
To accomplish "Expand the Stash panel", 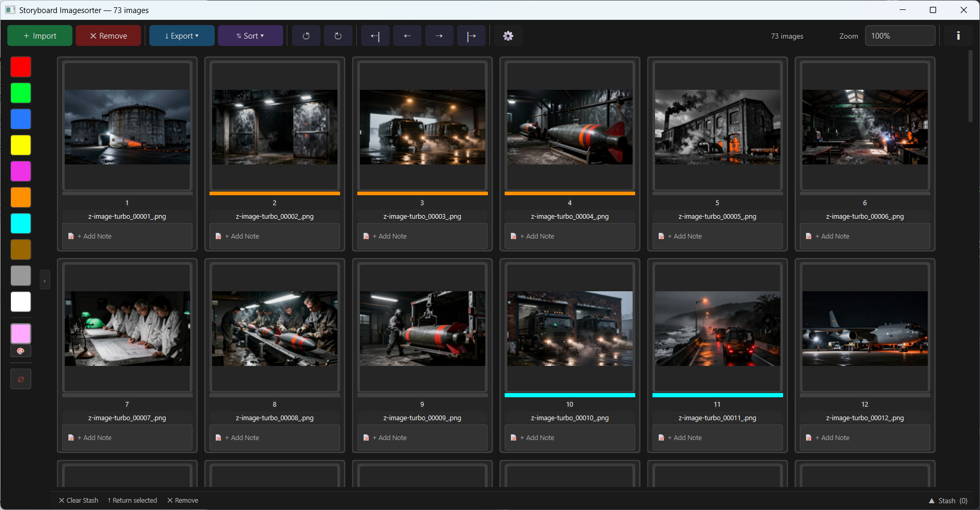I will [x=948, y=501].
